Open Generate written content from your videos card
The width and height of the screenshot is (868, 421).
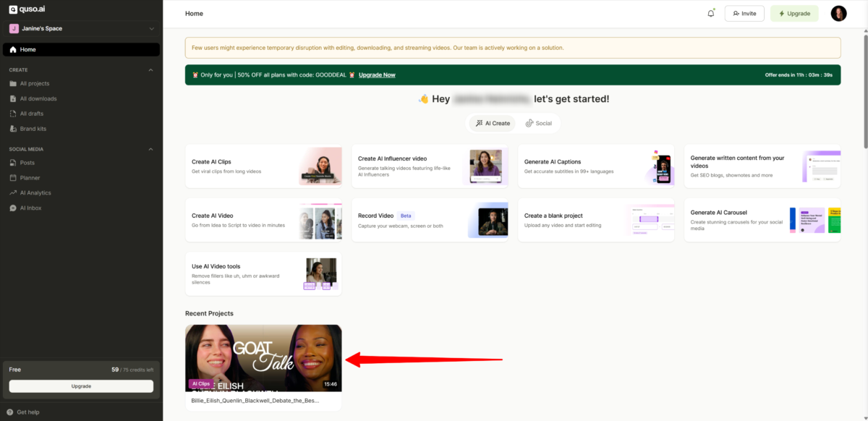coord(762,166)
